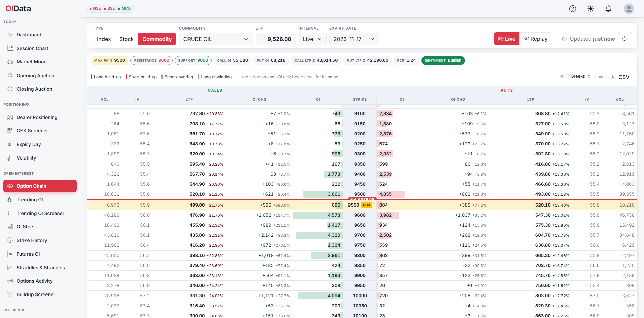This screenshot has width=644, height=318.
Task: Click the Volatility thermometer icon
Action: [x=9, y=158]
